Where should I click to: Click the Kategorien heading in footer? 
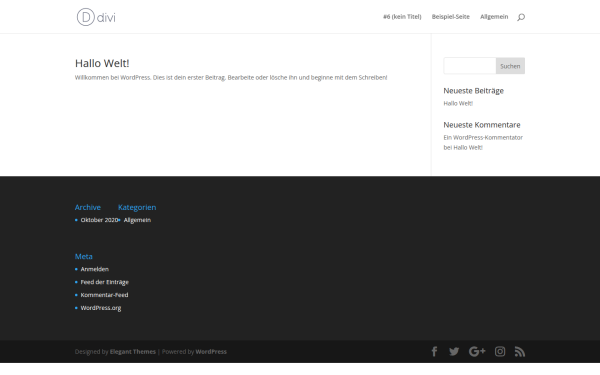coord(137,207)
